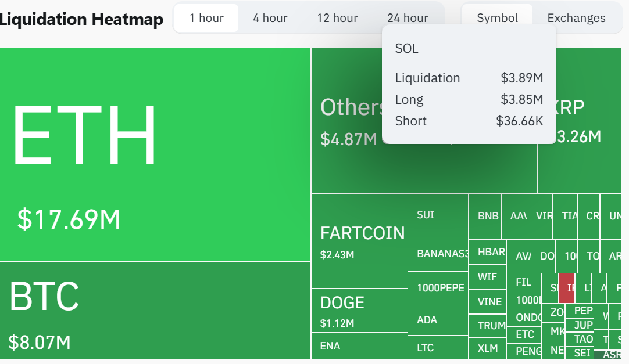The width and height of the screenshot is (629, 364).
Task: Select the XLM heatmap cell
Action: [x=488, y=348]
